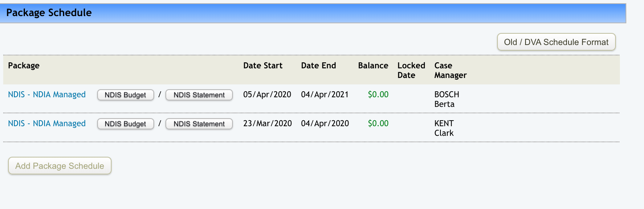This screenshot has width=644, height=209.
Task: Open NDIS Statement for package starting 05/Apr/2020
Action: (x=199, y=95)
